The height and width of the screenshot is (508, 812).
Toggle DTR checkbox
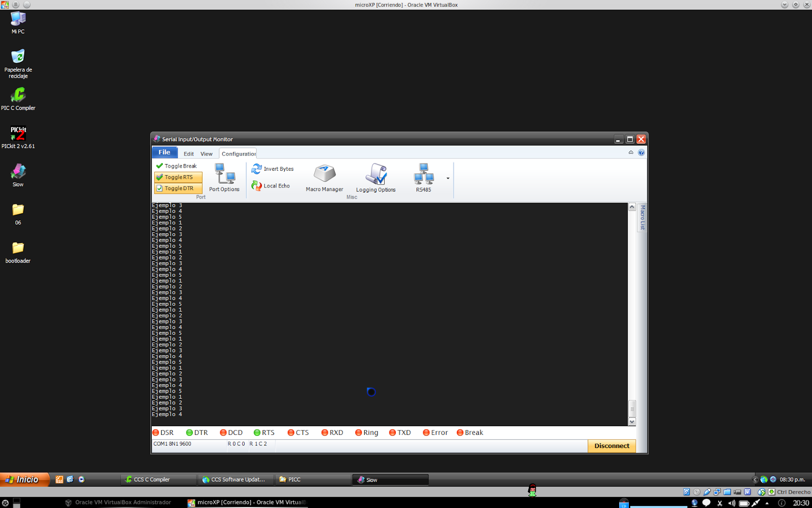(178, 188)
